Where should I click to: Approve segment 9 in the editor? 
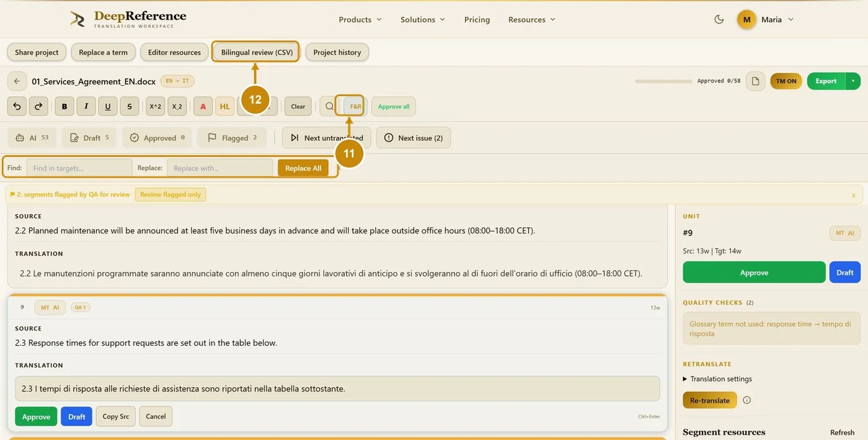pyautogui.click(x=36, y=416)
